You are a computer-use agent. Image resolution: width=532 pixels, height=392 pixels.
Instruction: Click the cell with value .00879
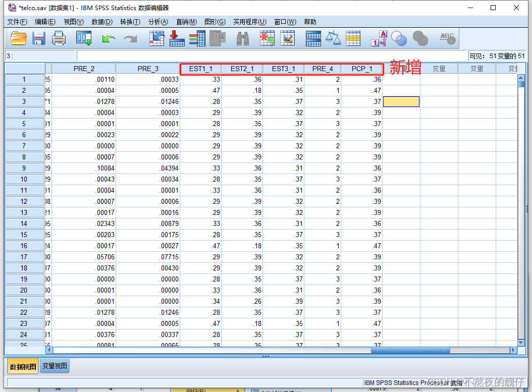pos(148,224)
